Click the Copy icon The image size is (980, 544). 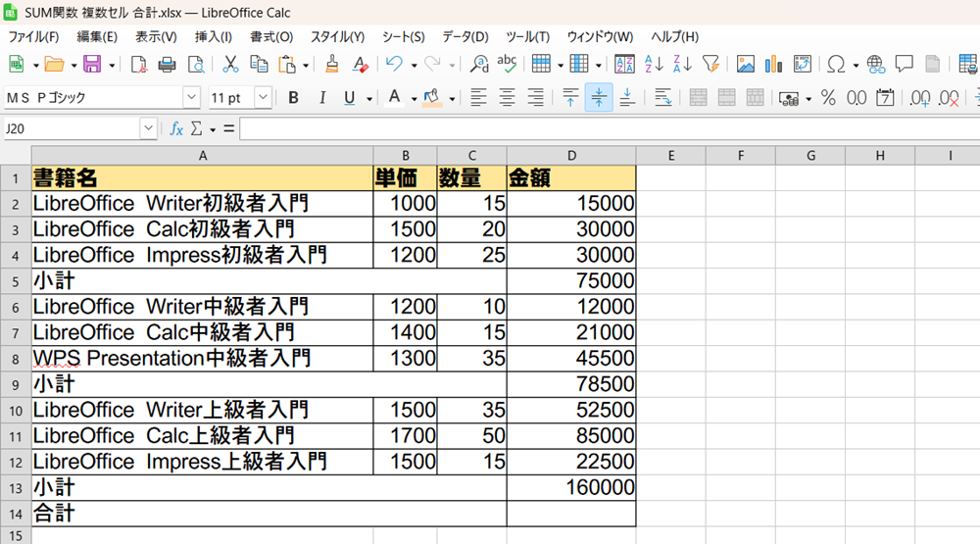coord(259,64)
